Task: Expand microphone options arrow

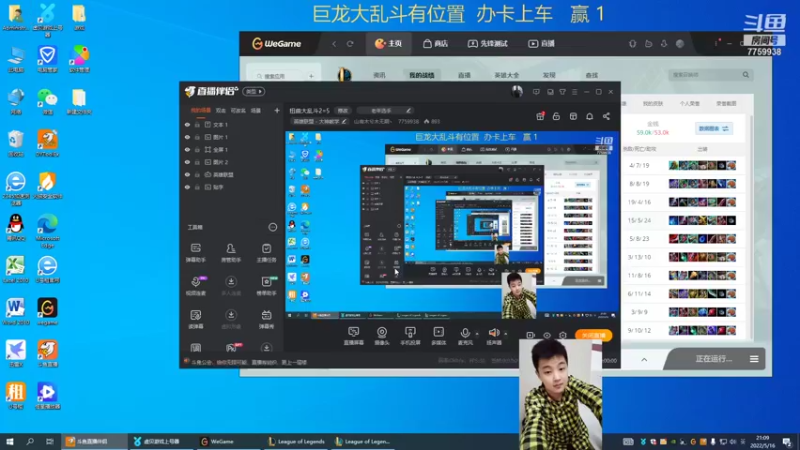Action: (477, 334)
